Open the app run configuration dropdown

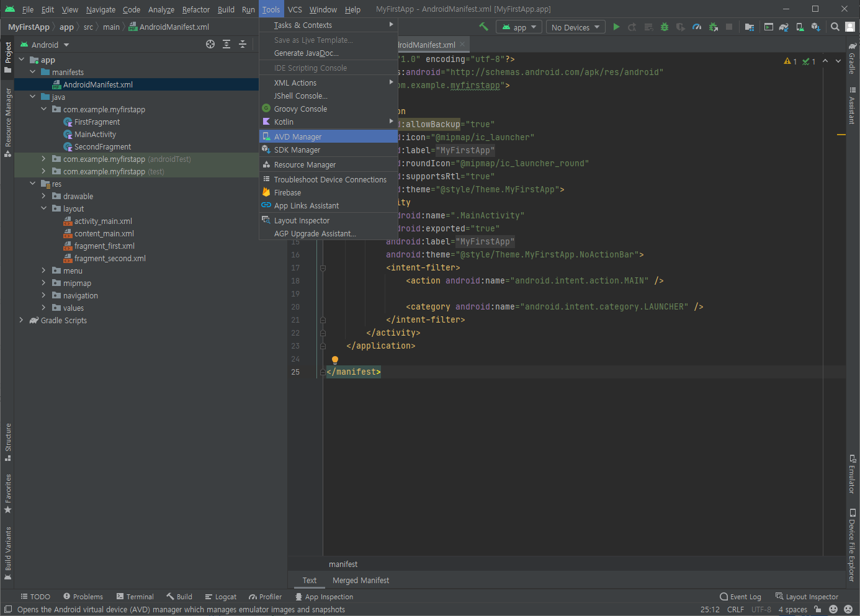(x=519, y=27)
